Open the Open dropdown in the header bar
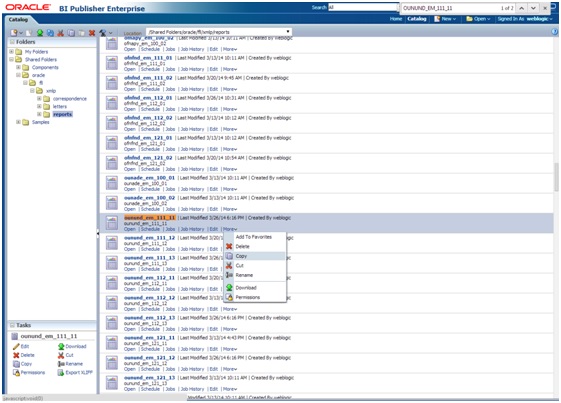Image resolution: width=561 pixels, height=403 pixels. pos(478,19)
